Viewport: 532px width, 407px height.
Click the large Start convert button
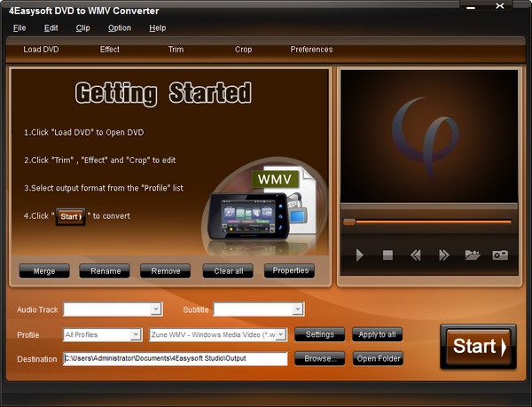(477, 347)
